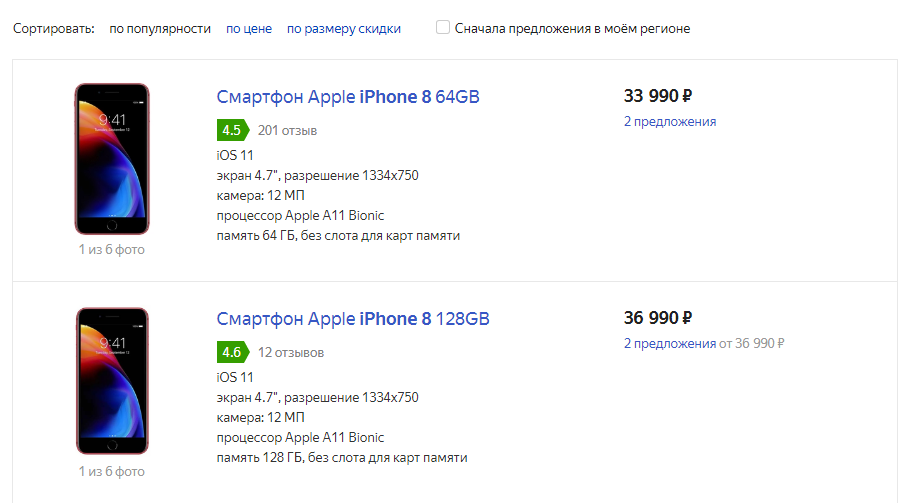The width and height of the screenshot is (912, 503).
Task: Sort listings by discount size
Action: point(344,29)
